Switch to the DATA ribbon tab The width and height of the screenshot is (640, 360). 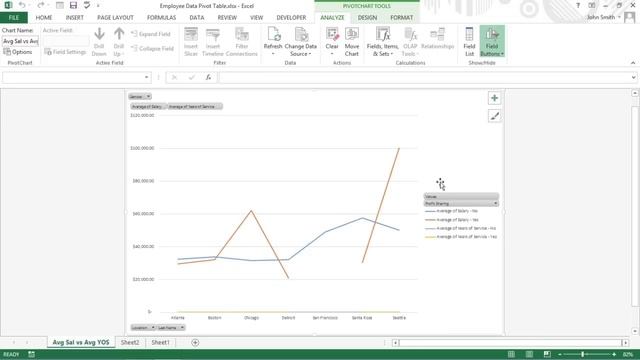pyautogui.click(x=197, y=18)
